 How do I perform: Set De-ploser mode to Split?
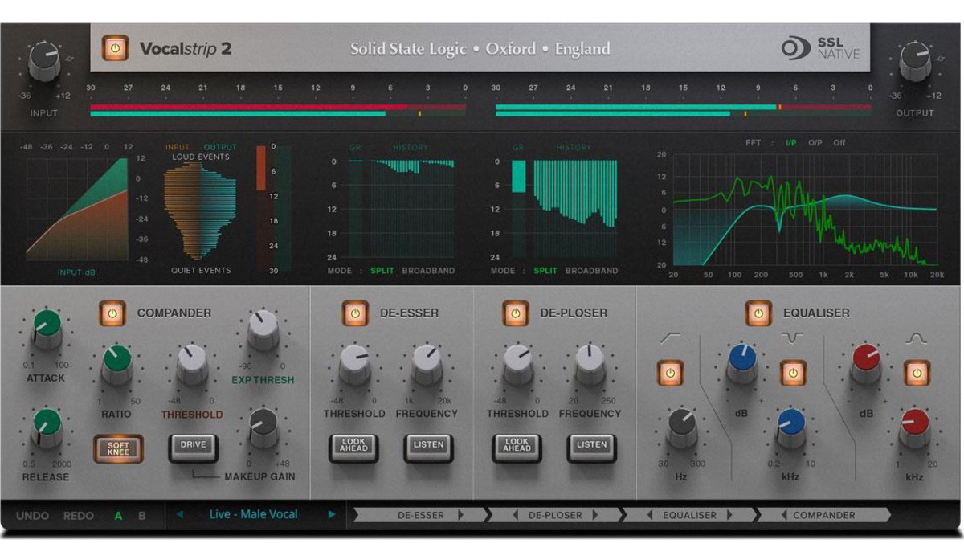545,271
